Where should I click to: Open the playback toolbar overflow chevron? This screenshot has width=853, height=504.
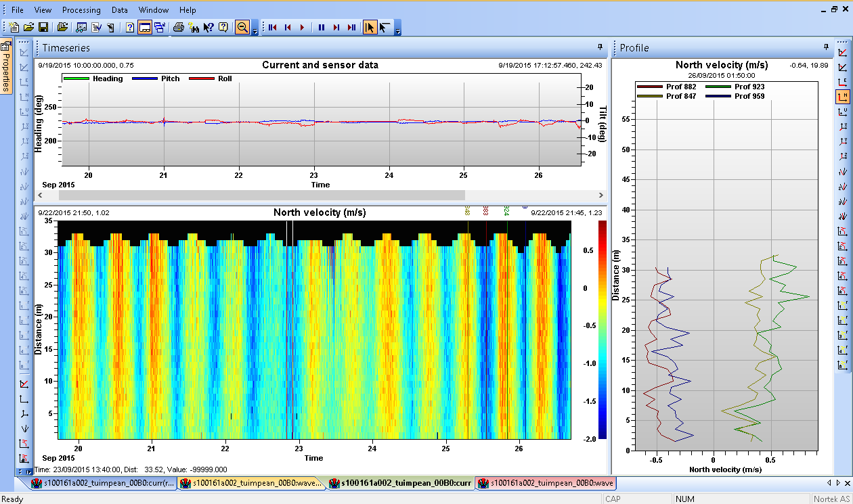click(x=398, y=31)
